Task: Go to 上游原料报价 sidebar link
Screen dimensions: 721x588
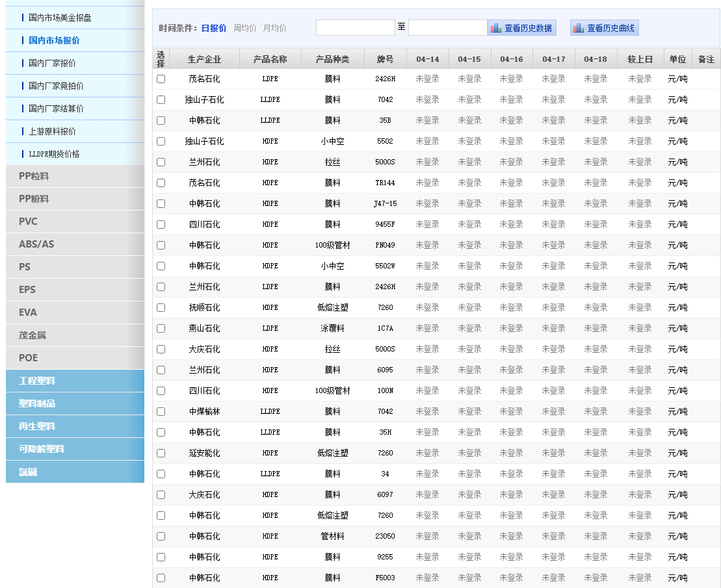Action: [x=52, y=131]
